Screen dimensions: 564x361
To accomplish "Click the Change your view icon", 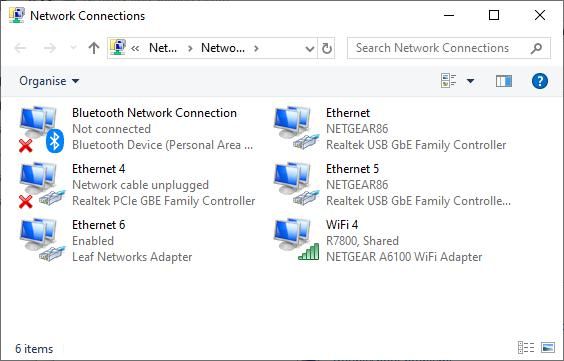I will 448,81.
